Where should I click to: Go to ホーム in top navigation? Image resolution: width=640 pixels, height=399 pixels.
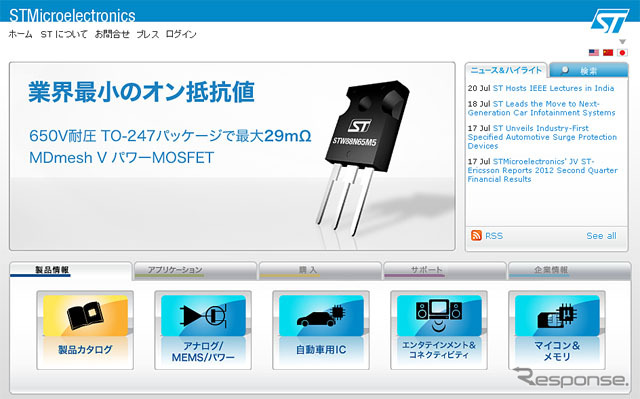20,34
